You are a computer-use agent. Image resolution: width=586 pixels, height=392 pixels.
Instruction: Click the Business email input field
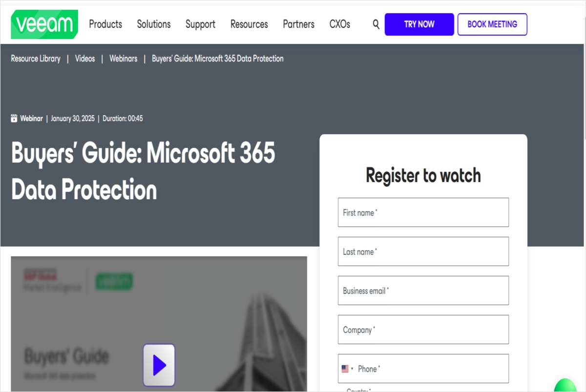pyautogui.click(x=423, y=290)
